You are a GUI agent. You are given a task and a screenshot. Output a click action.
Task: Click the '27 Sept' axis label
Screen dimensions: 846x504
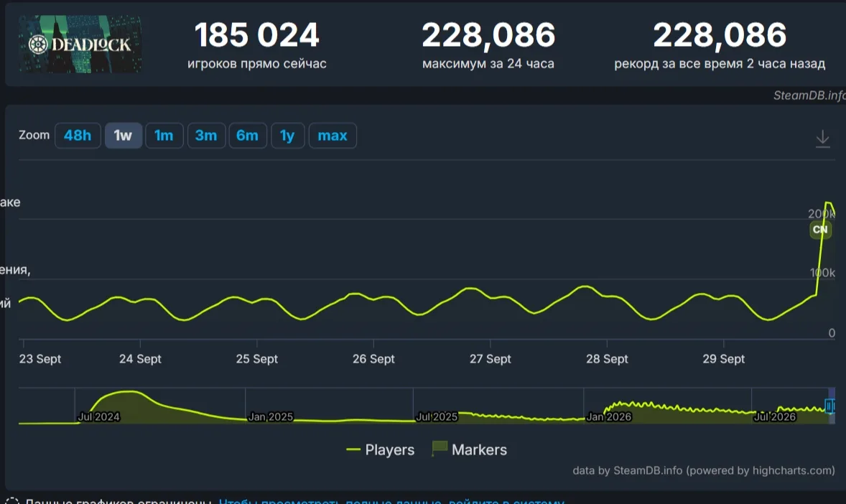coord(490,359)
